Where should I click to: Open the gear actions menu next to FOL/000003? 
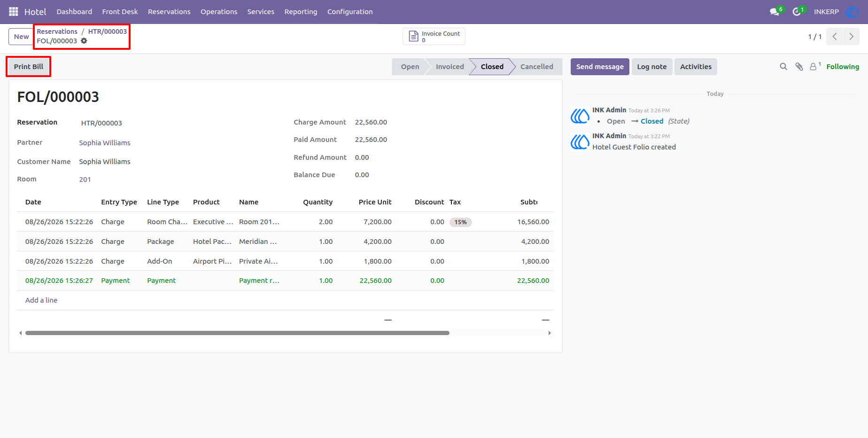(x=84, y=41)
